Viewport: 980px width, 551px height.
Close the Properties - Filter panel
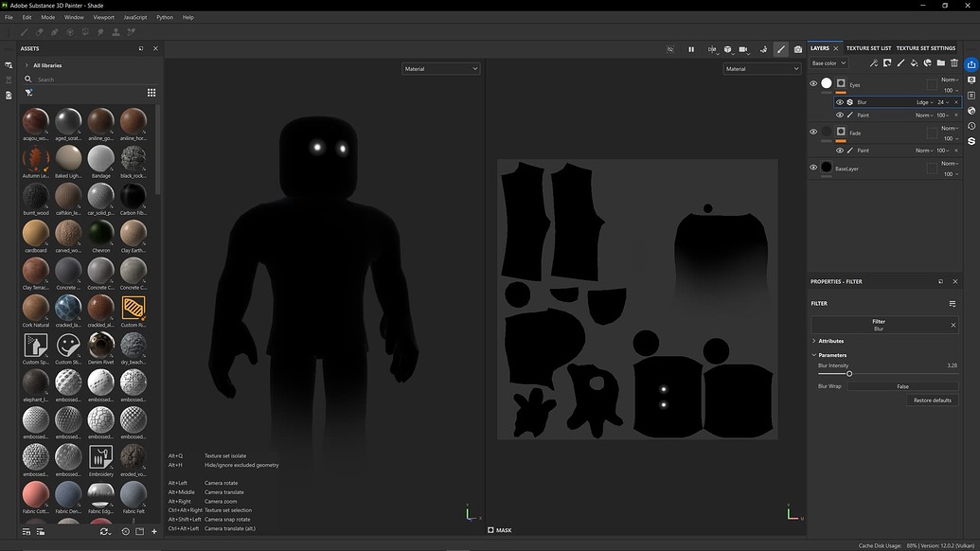pyautogui.click(x=955, y=282)
